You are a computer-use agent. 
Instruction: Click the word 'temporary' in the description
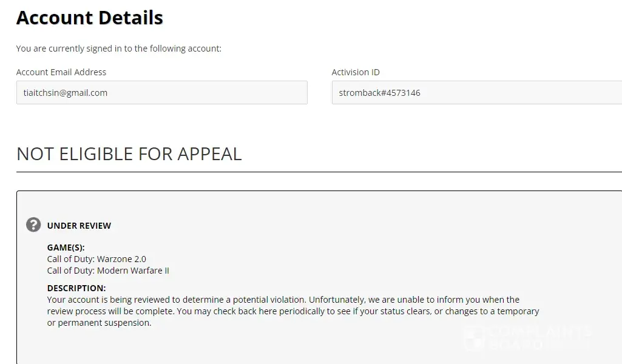tap(518, 311)
